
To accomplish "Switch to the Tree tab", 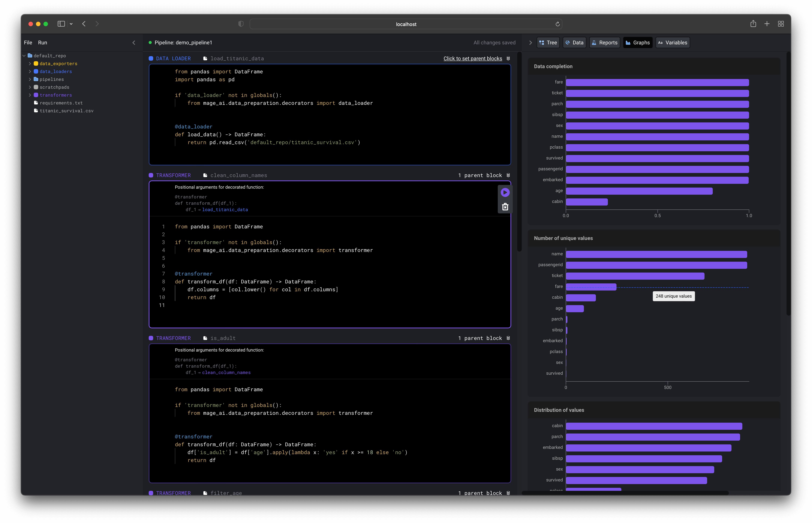I will [548, 43].
